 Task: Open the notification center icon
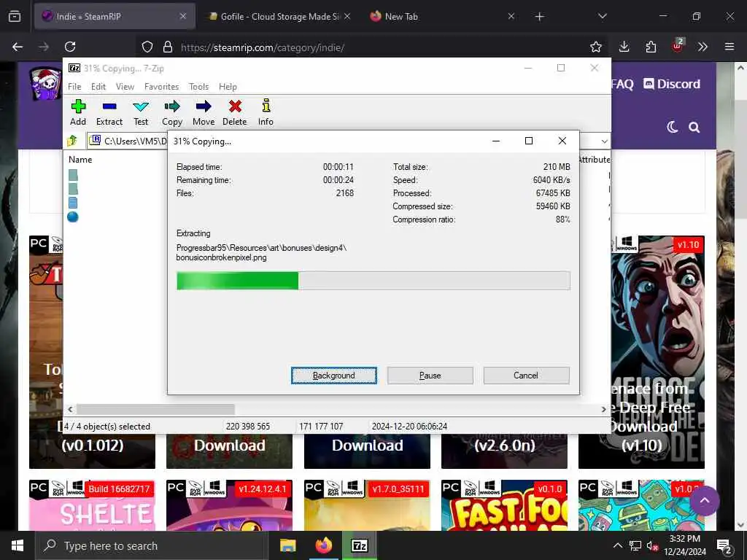[724, 546]
